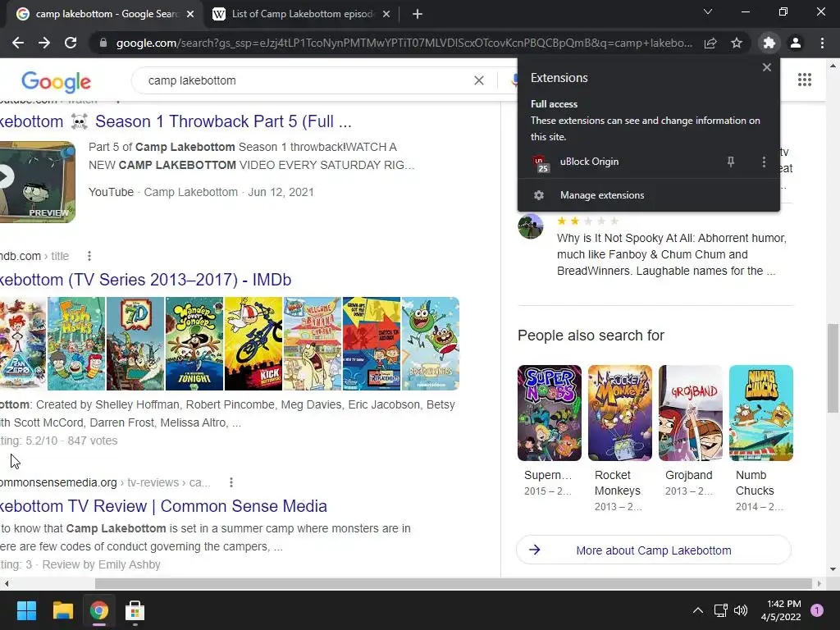This screenshot has height=630, width=840.
Task: Open Microsoft Store from taskbar
Action: 135,610
